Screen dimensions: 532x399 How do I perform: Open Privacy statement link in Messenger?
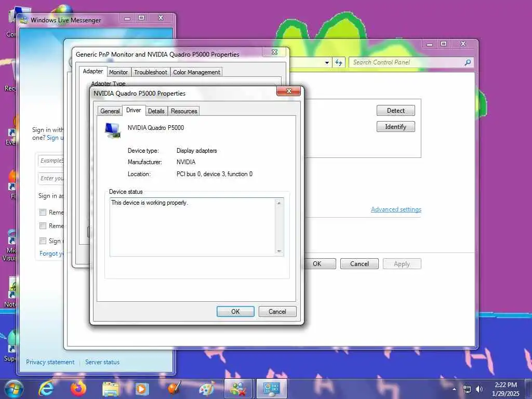tap(50, 362)
